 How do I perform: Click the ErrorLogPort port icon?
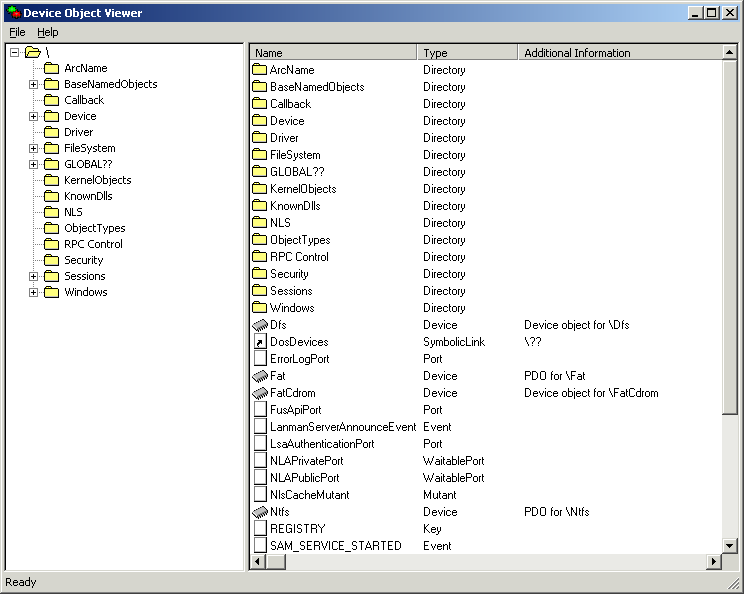pyautogui.click(x=260, y=359)
